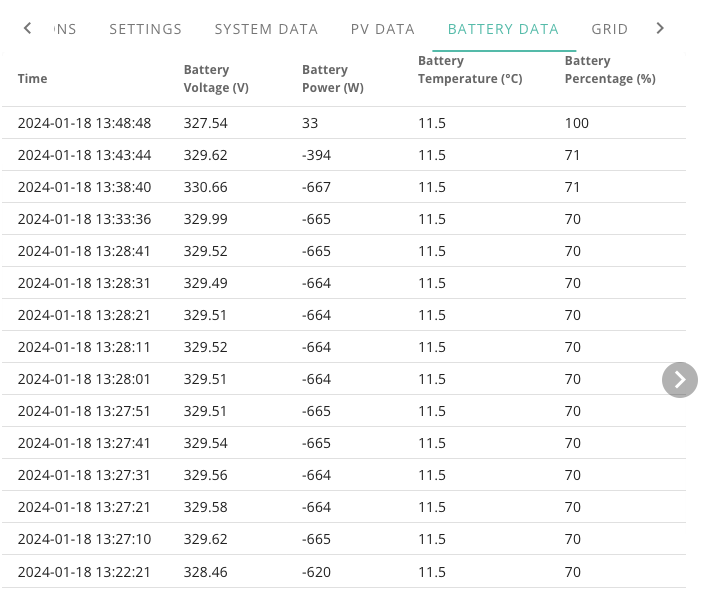Click voltage value 329.56

pos(205,475)
